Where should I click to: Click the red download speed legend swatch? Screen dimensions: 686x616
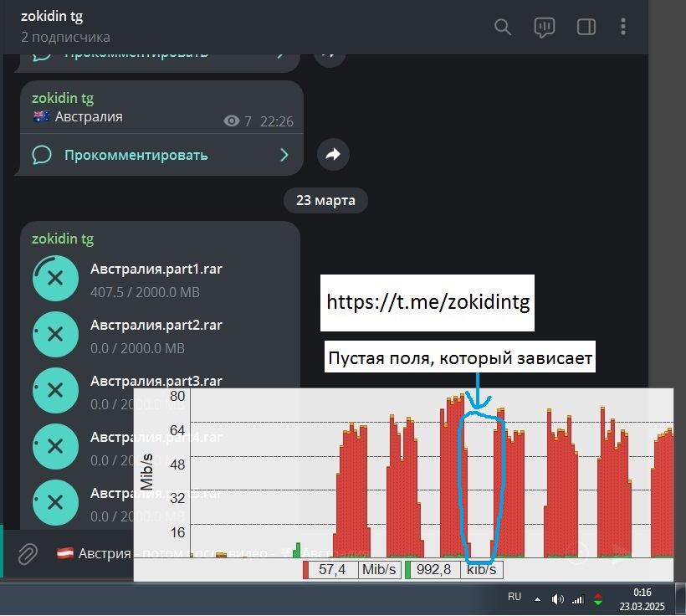click(x=307, y=570)
